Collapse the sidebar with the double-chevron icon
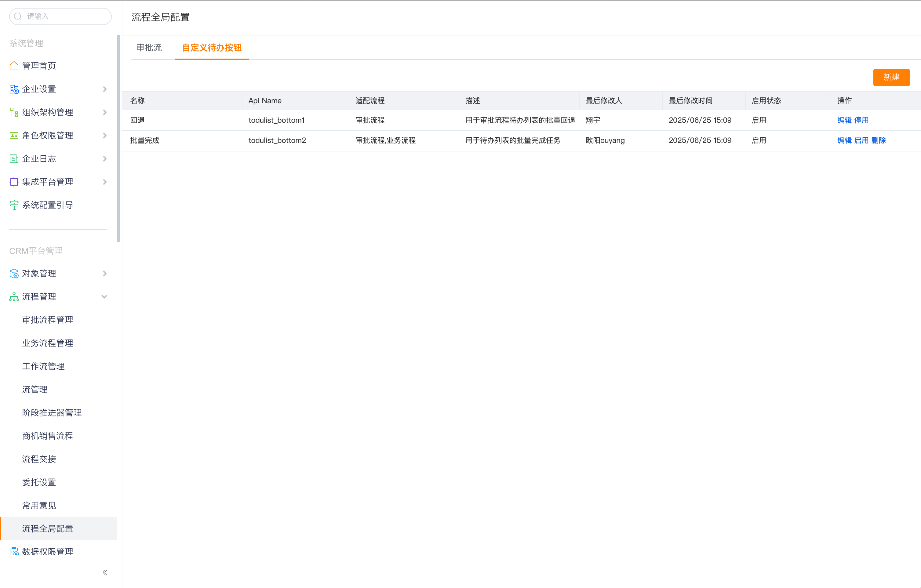921x588 pixels. coord(105,573)
